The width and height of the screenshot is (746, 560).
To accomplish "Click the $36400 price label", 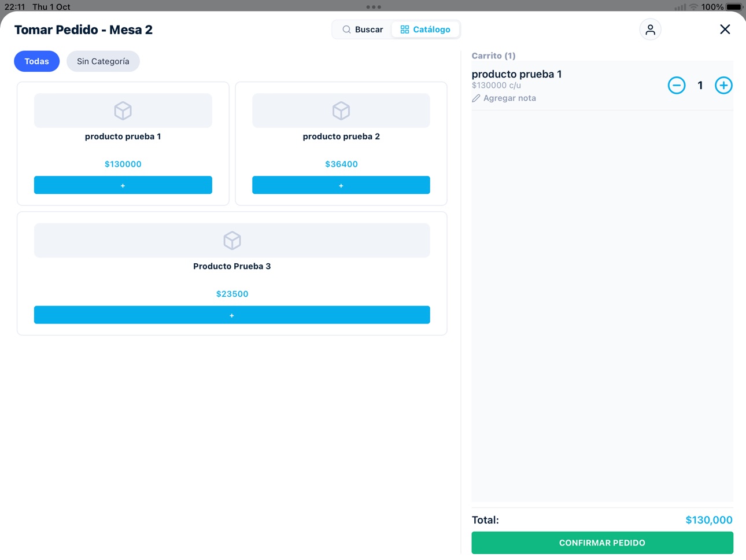I will [341, 164].
